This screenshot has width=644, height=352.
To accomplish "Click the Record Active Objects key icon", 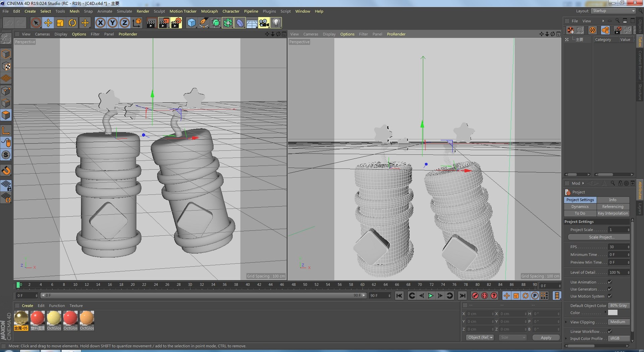I will coord(475,296).
